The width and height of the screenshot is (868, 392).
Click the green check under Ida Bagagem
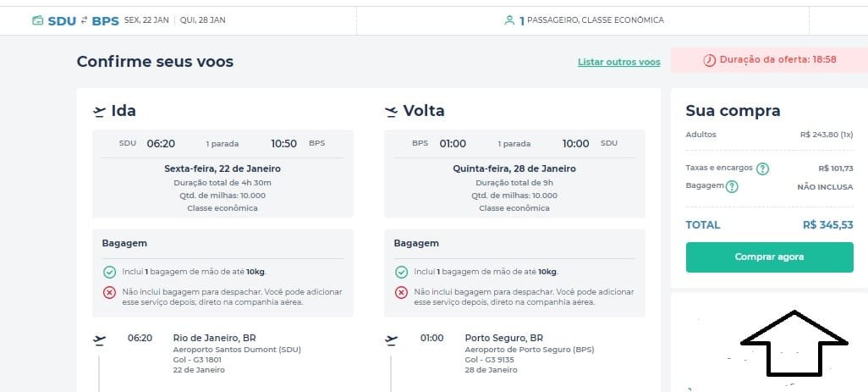point(110,273)
